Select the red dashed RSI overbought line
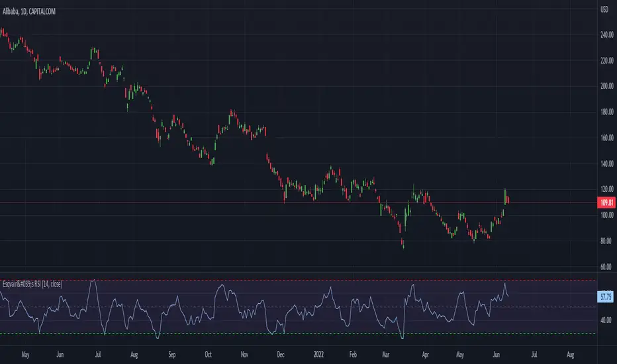 point(297,280)
